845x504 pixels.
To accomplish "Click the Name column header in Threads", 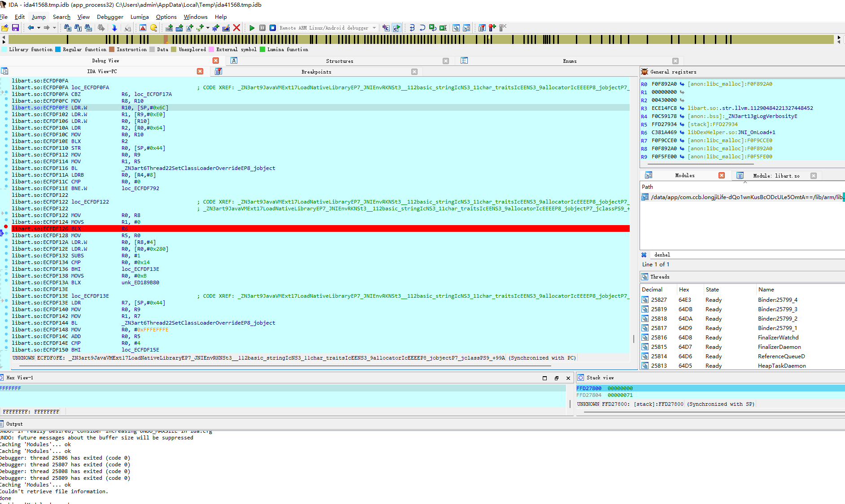I will (766, 290).
